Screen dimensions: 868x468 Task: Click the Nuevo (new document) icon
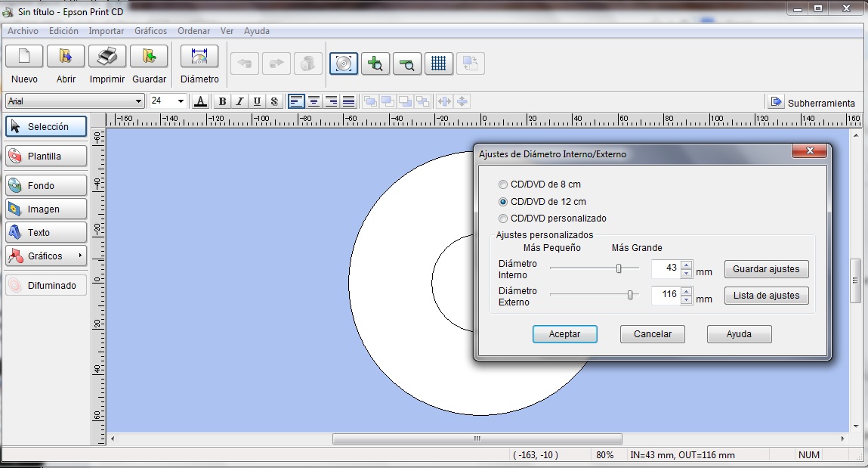[x=24, y=57]
